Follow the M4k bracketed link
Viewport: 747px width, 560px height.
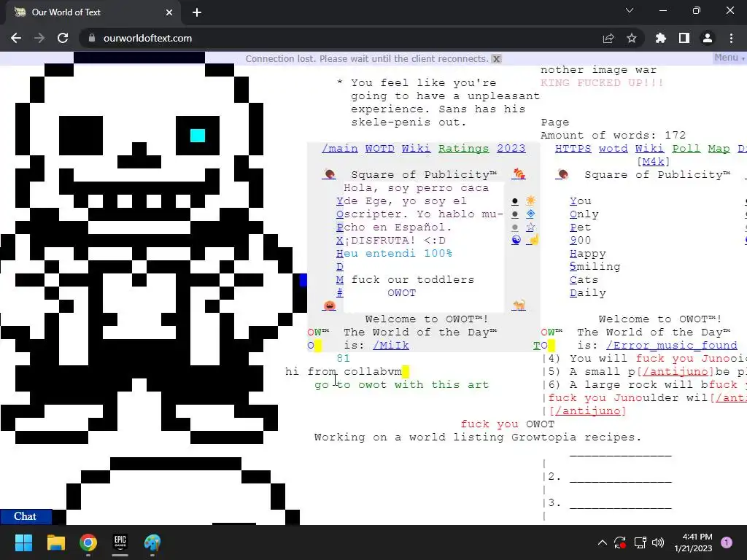point(653,162)
